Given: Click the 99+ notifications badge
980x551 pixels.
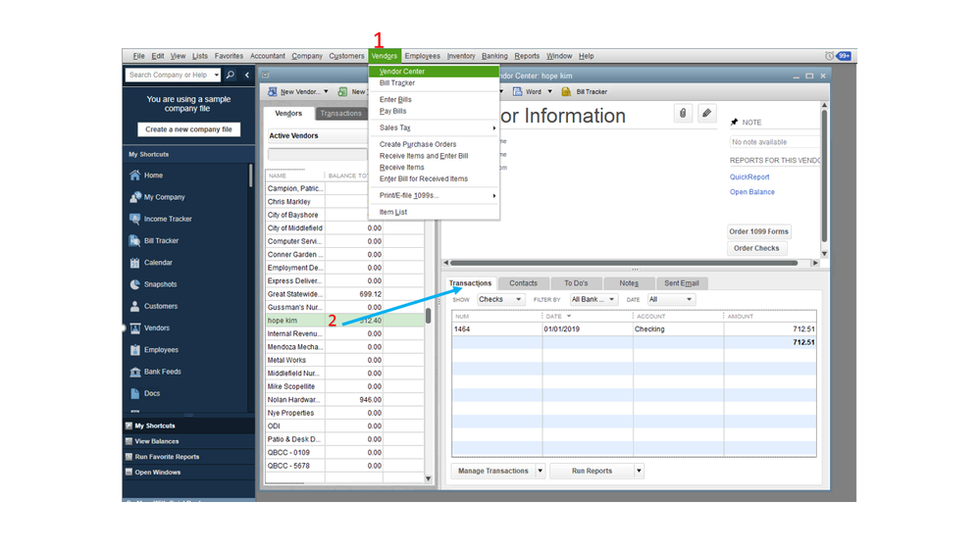Looking at the screenshot, I should point(844,56).
